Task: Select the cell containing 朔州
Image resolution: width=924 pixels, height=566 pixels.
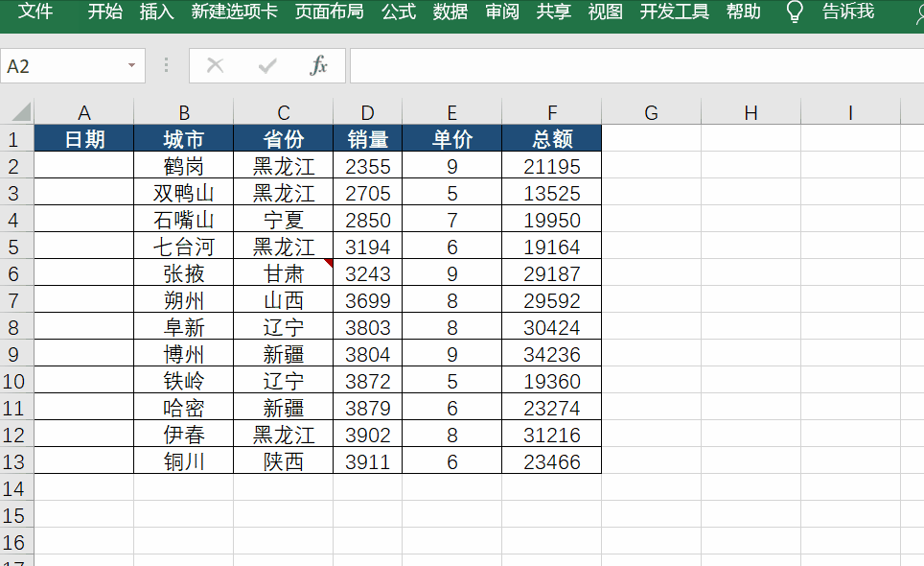Action: [x=184, y=300]
